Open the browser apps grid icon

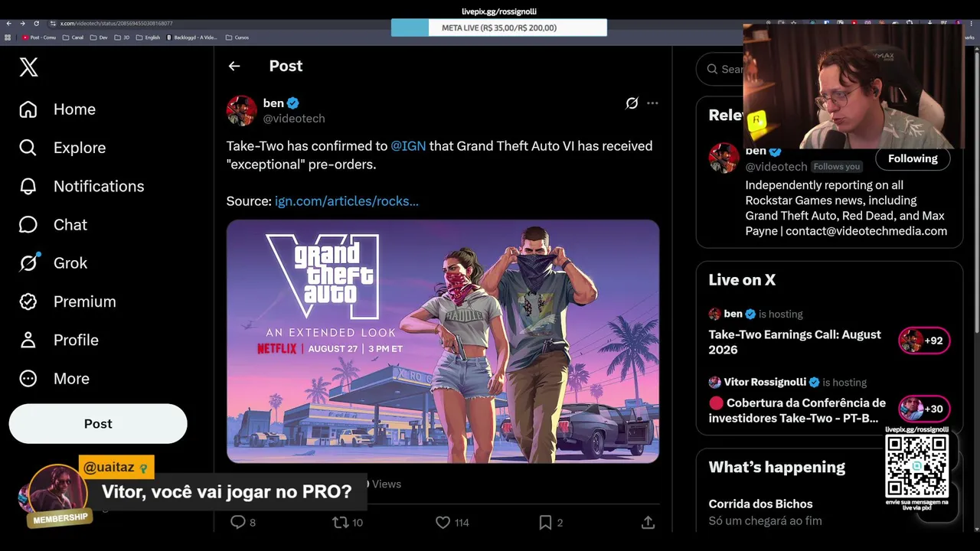(8, 37)
